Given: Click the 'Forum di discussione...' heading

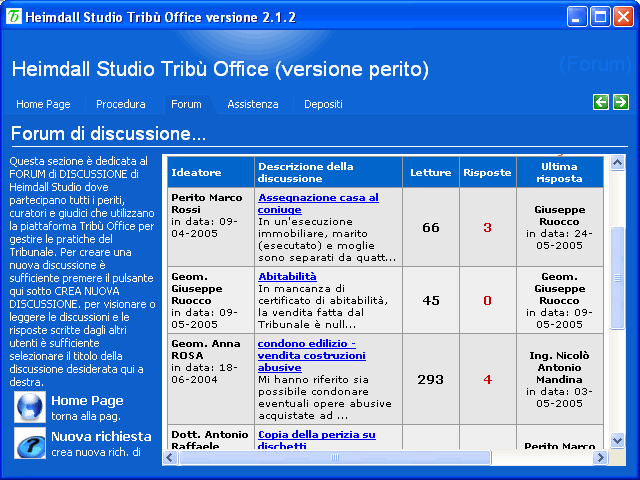Looking at the screenshot, I should [x=109, y=134].
